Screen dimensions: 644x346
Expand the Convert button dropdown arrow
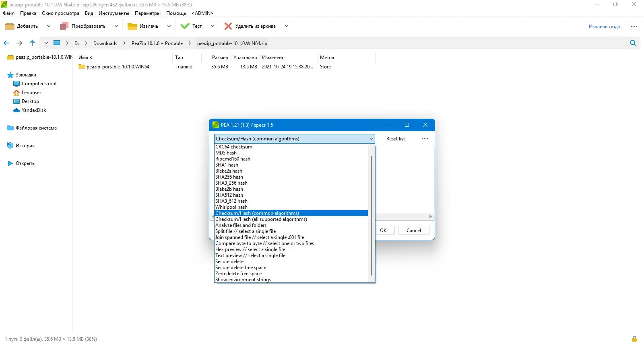pos(116,26)
